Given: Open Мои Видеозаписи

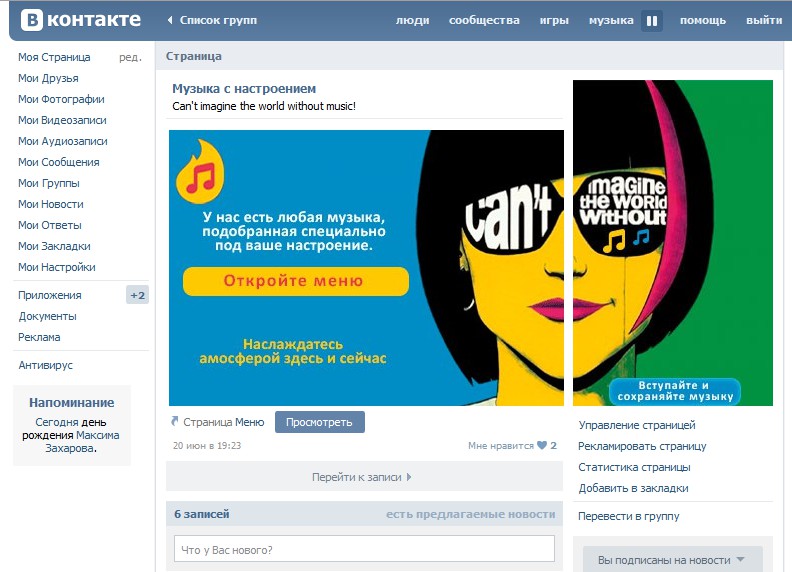Looking at the screenshot, I should click(62, 120).
